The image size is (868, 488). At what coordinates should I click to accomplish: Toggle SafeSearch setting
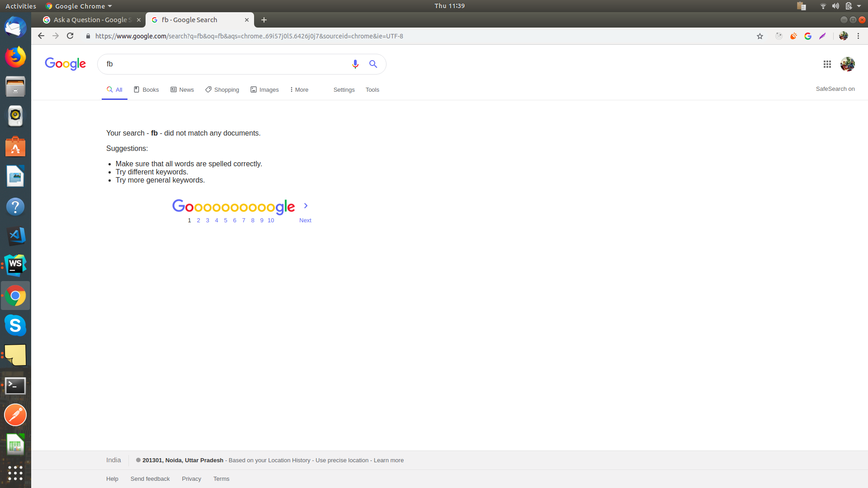click(x=835, y=89)
